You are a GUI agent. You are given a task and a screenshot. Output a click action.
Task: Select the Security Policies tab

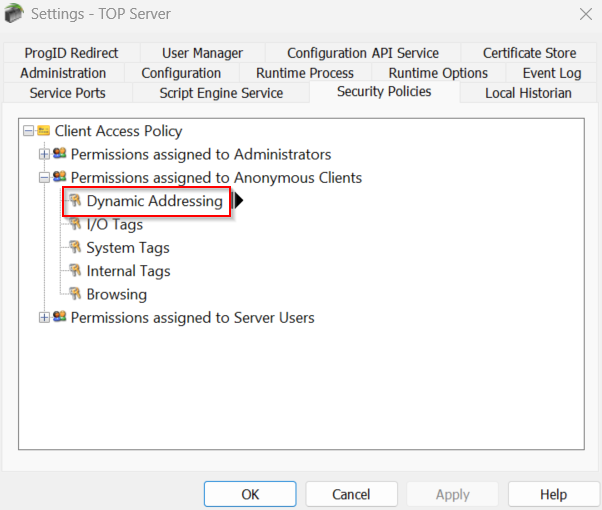click(384, 91)
